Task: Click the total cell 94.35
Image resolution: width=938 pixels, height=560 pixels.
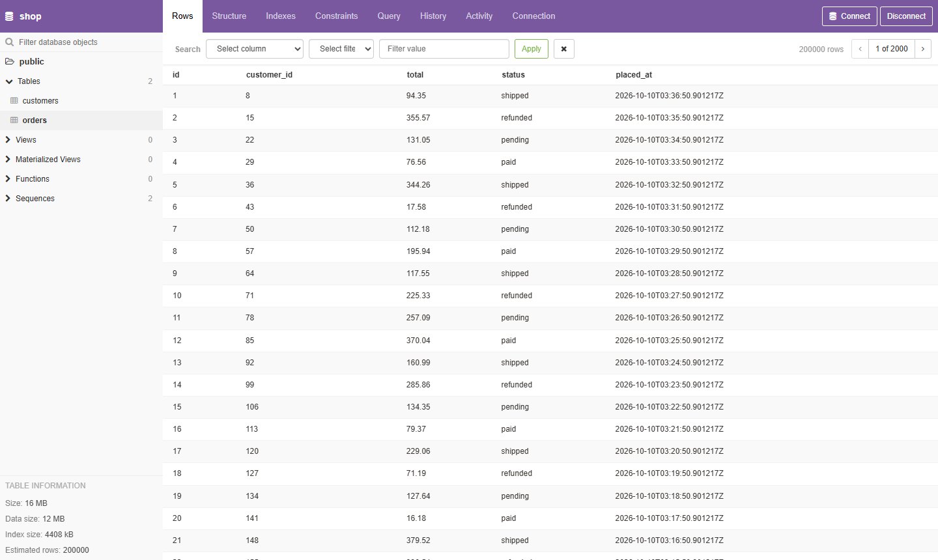Action: (x=416, y=96)
